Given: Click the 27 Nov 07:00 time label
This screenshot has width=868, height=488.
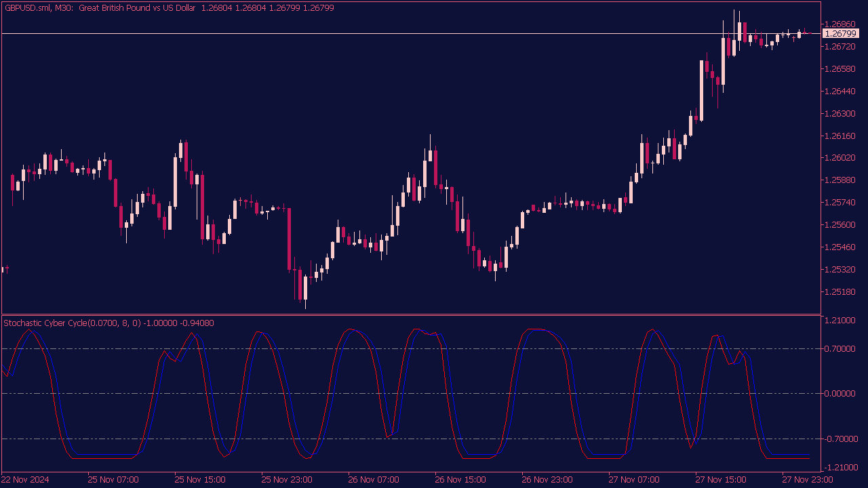Looking at the screenshot, I should pyautogui.click(x=634, y=480).
